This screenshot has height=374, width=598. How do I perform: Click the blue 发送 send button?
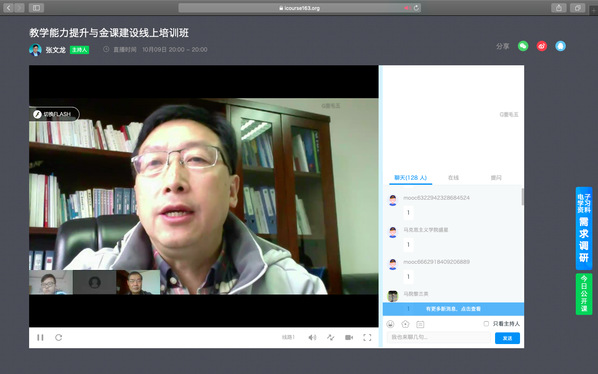[x=507, y=338]
